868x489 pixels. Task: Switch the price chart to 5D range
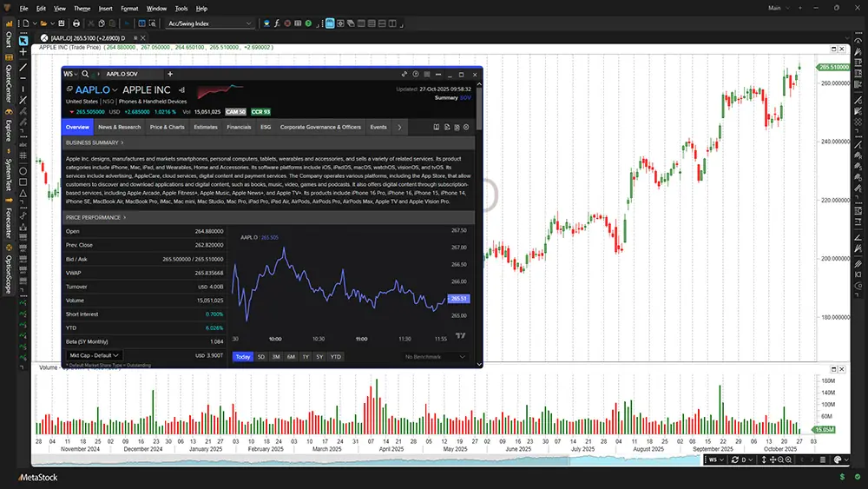coord(260,357)
